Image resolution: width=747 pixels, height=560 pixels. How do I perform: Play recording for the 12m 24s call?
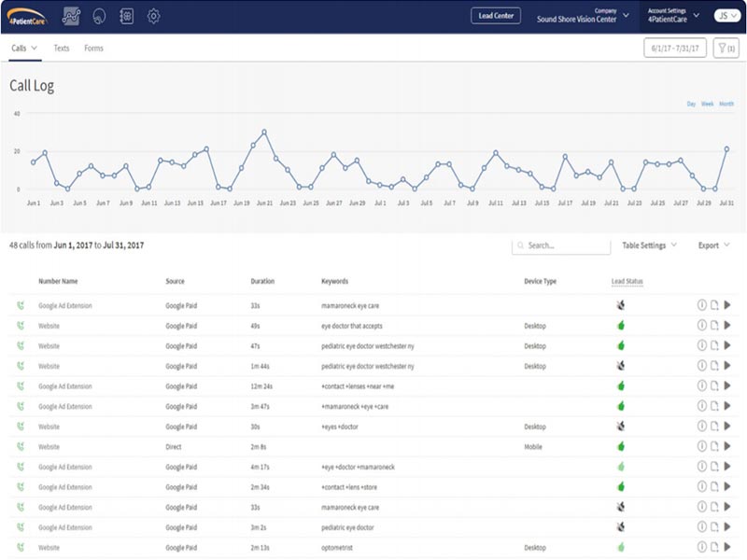(x=727, y=385)
